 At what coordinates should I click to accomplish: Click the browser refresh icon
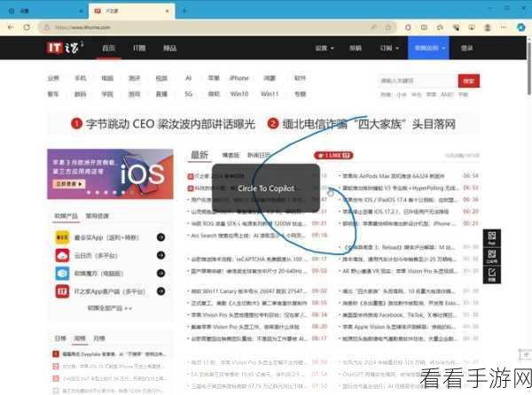click(27, 27)
